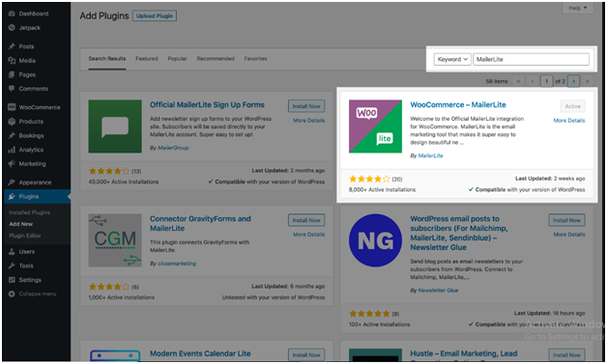Image resolution: width=607 pixels, height=364 pixels.
Task: Open Installed Plugins submenu item
Action: coord(29,212)
